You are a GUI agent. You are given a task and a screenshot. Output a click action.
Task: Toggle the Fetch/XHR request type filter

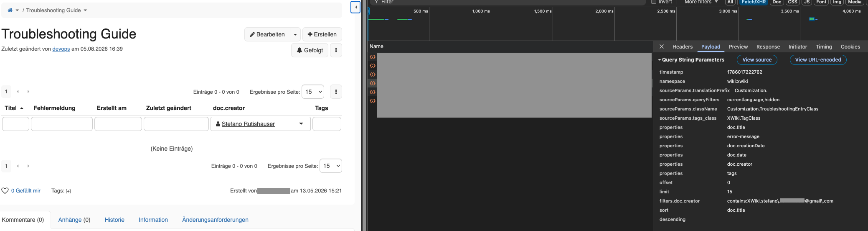754,2
